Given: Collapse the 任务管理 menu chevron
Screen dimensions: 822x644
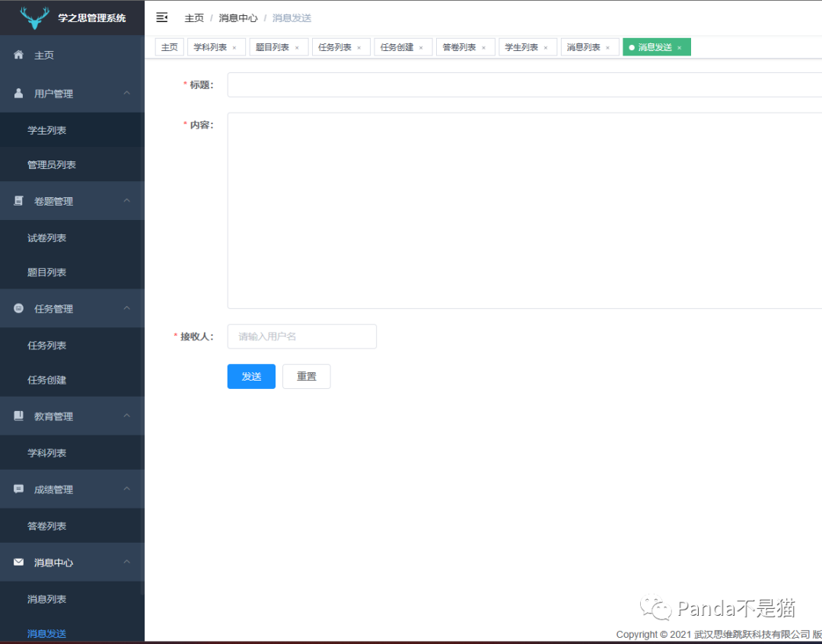Looking at the screenshot, I should [x=127, y=308].
